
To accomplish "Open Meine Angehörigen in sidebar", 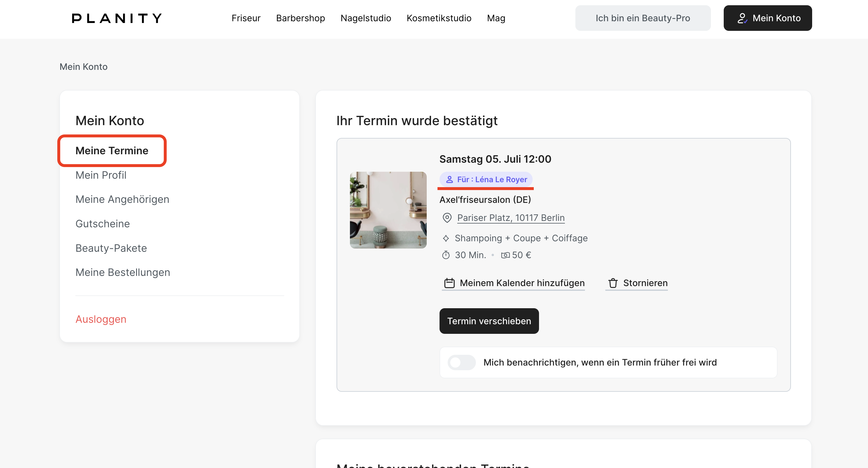I will [122, 199].
